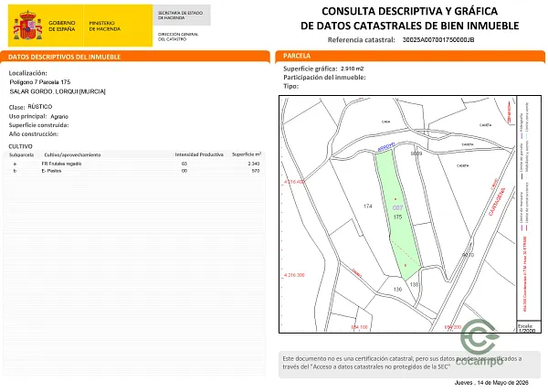Click the Superficie construida label
Screen dimensions: 548x392
point(38,125)
